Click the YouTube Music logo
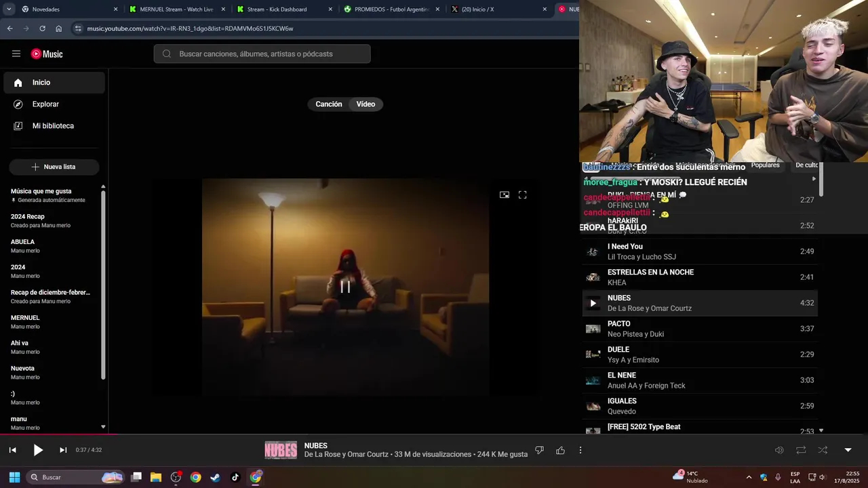Image resolution: width=868 pixels, height=488 pixels. (47, 54)
